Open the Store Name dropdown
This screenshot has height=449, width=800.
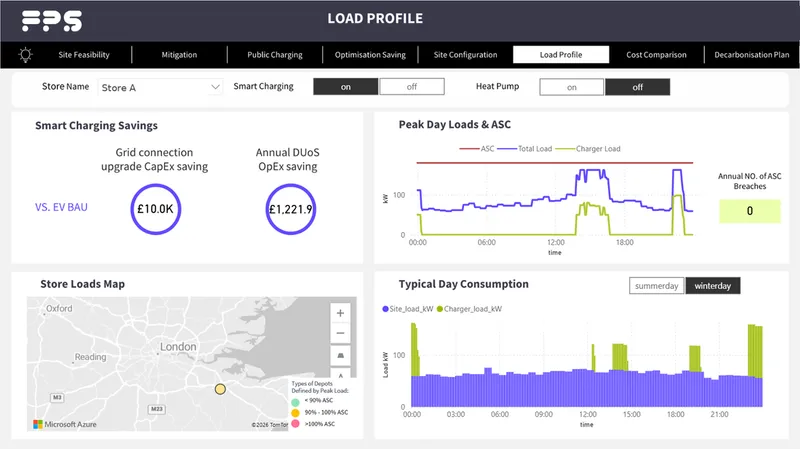pos(160,87)
